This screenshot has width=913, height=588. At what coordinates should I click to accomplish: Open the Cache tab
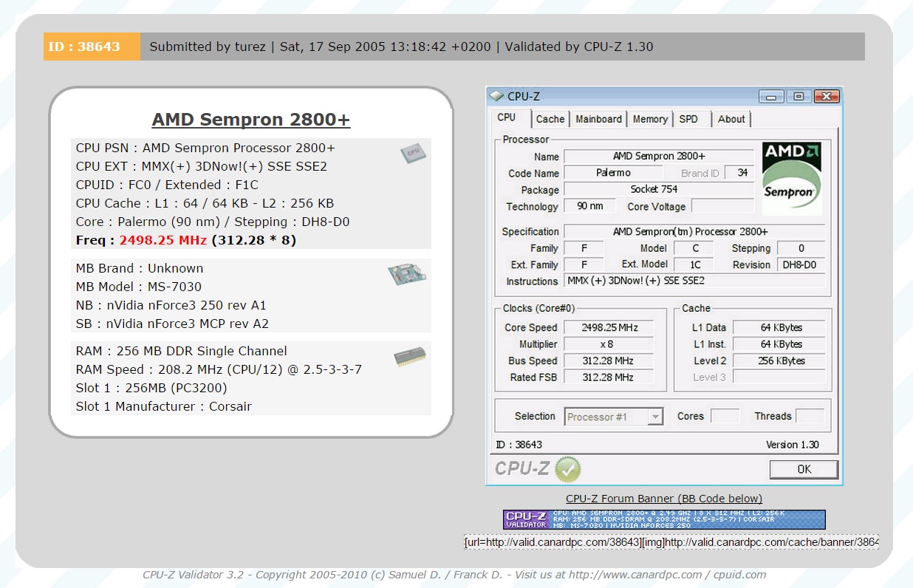(550, 119)
